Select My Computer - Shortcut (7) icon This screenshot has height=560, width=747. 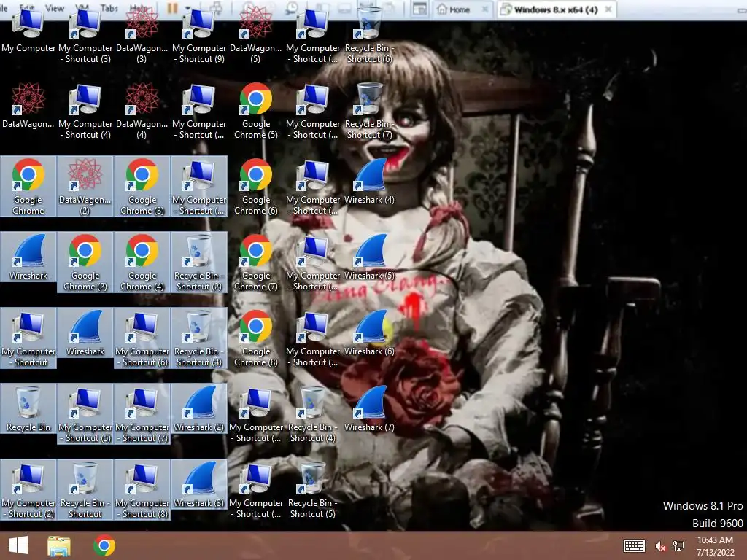[142, 414]
